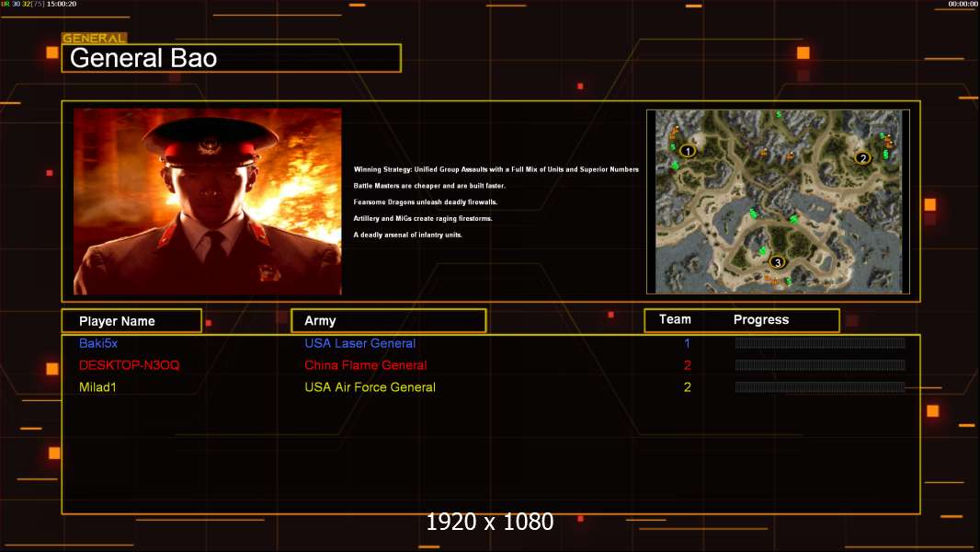
Task: Click start position marker 1 on minimap
Action: coord(688,151)
